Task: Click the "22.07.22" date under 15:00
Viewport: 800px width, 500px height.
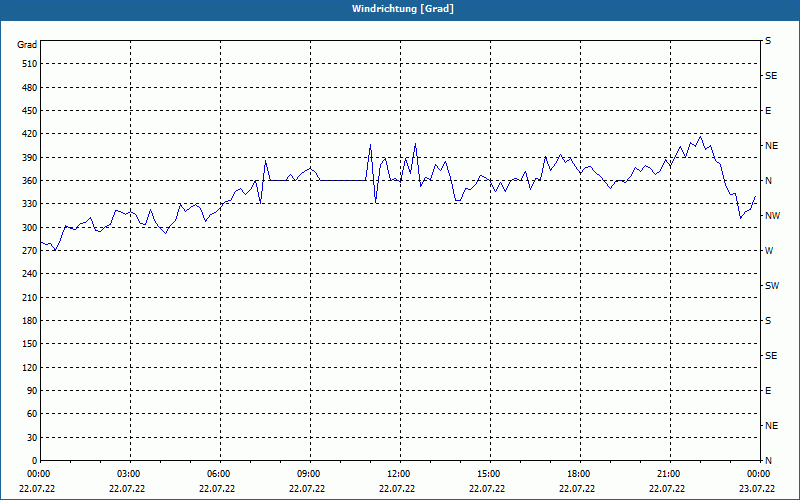Action: [x=487, y=489]
